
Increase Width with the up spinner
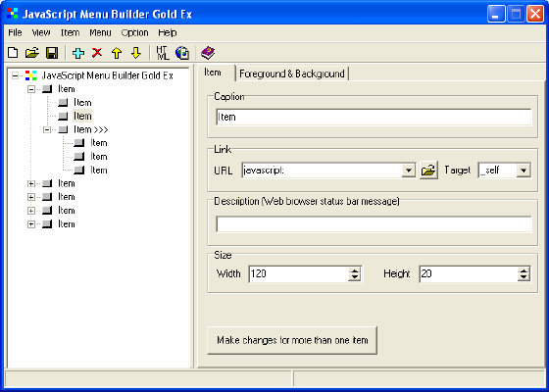click(x=354, y=270)
